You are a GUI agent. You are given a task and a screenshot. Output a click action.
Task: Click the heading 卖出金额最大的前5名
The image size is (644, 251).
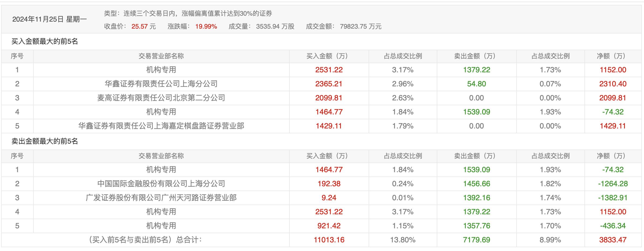(x=45, y=141)
